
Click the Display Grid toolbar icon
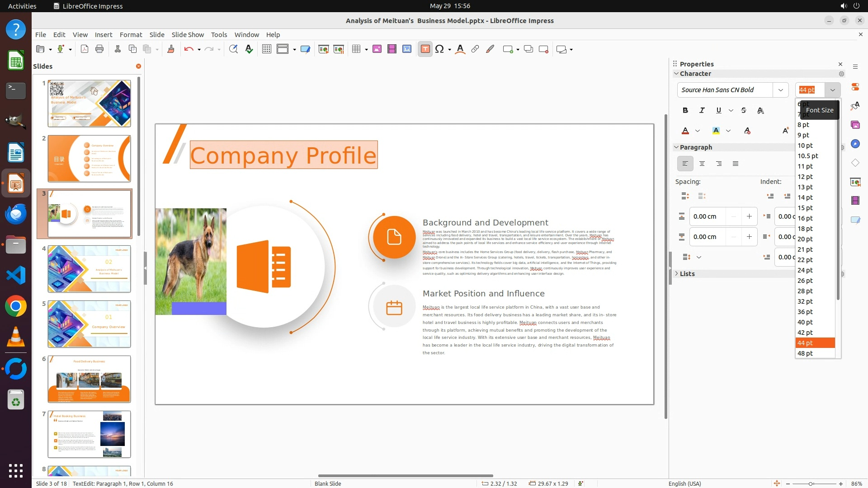(x=267, y=49)
